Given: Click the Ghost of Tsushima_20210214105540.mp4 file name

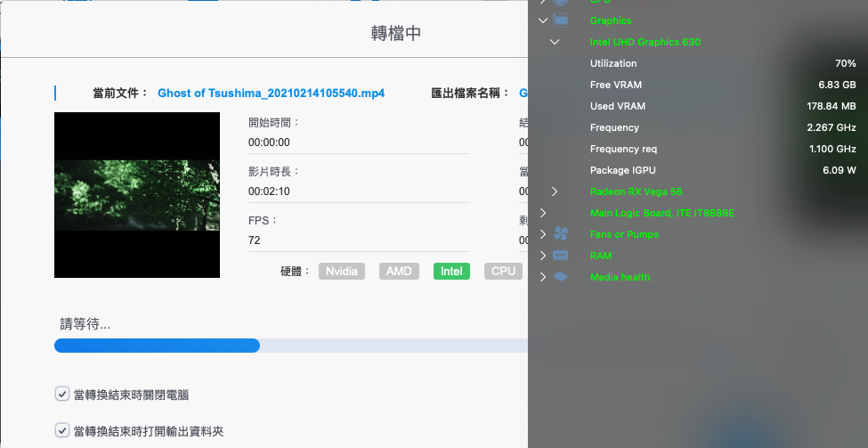Looking at the screenshot, I should pyautogui.click(x=272, y=93).
